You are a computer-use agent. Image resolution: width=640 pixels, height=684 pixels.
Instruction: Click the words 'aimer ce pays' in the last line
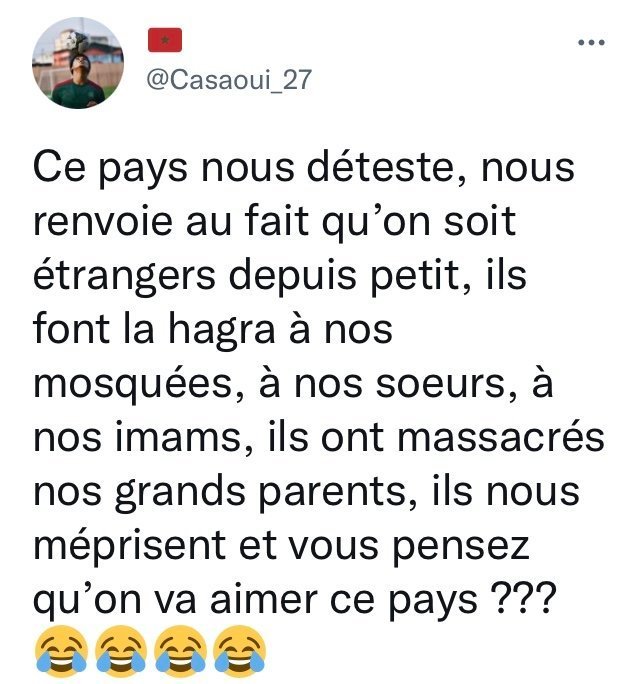344,600
